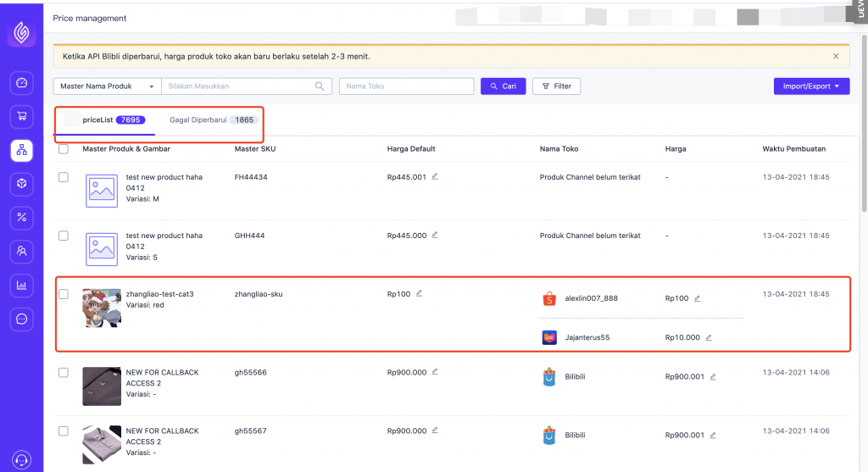Click SKU text zhangliao-sku

259,294
